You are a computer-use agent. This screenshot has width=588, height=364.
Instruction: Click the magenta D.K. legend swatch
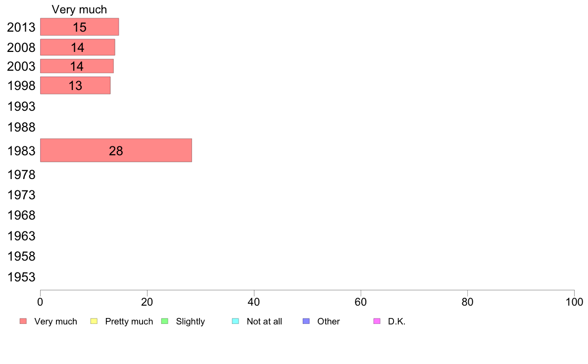pos(377,321)
